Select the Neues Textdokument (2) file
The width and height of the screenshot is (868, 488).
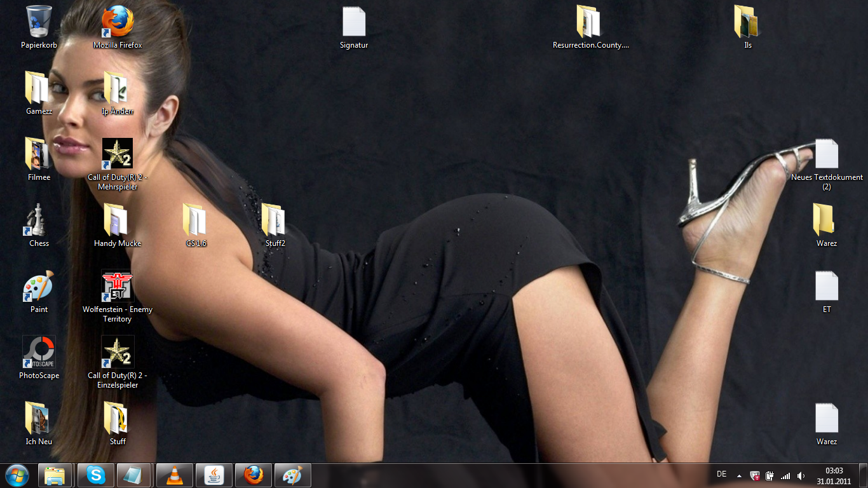coord(827,154)
